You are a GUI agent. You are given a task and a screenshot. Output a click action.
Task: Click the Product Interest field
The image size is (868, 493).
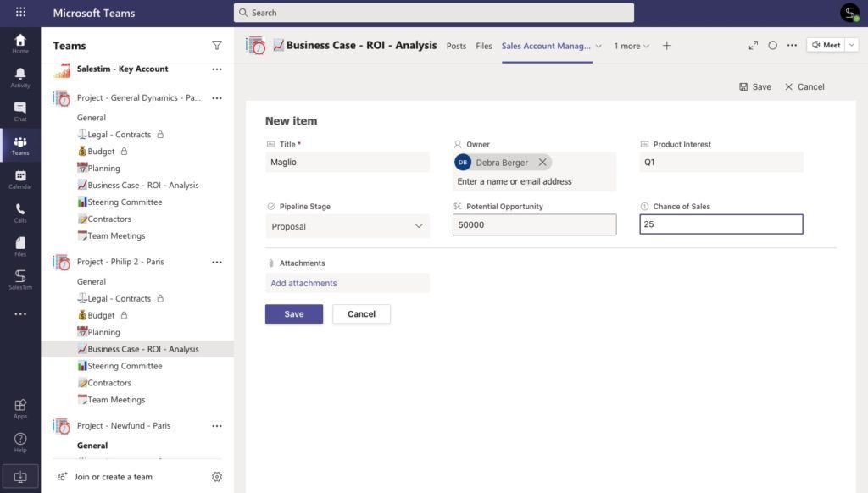(721, 162)
